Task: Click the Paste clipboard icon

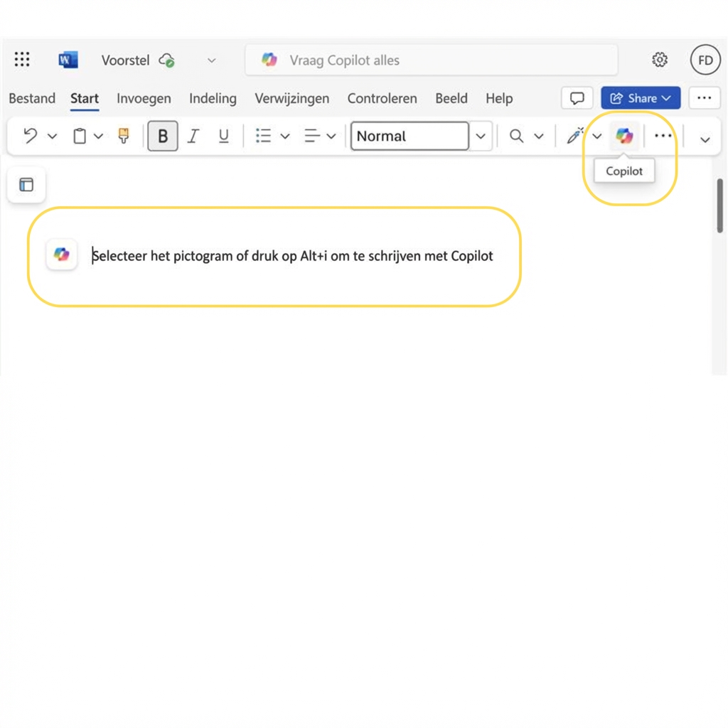Action: (80, 135)
